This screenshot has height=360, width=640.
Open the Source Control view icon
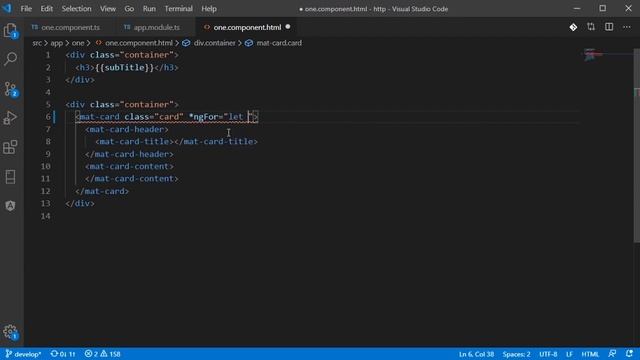(10, 89)
